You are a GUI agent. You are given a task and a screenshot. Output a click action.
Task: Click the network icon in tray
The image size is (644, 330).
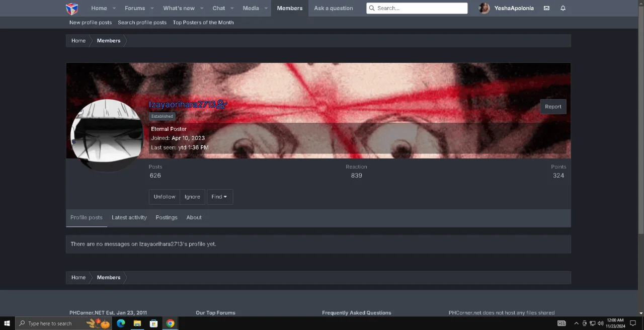pyautogui.click(x=592, y=323)
